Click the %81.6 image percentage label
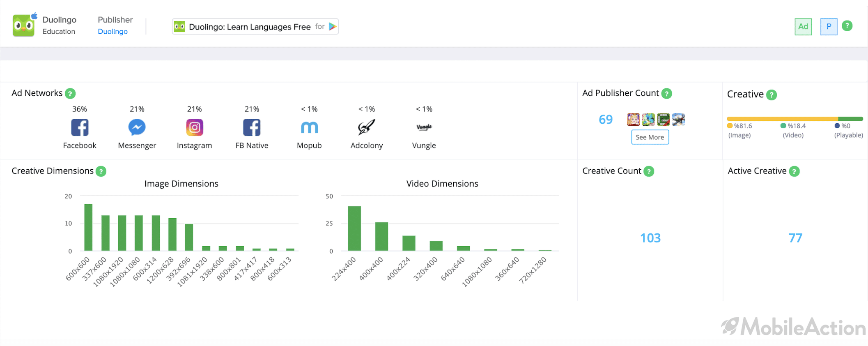The image size is (868, 346). coord(743,126)
